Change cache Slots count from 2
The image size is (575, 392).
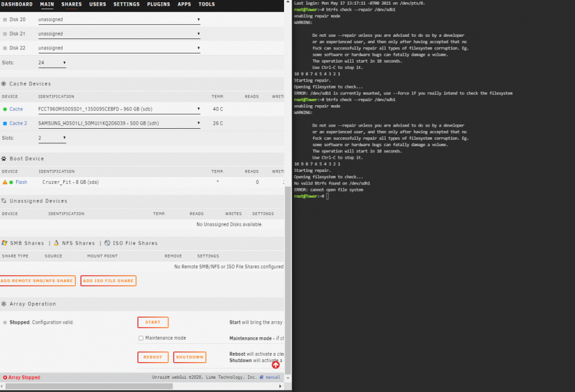pos(52,138)
